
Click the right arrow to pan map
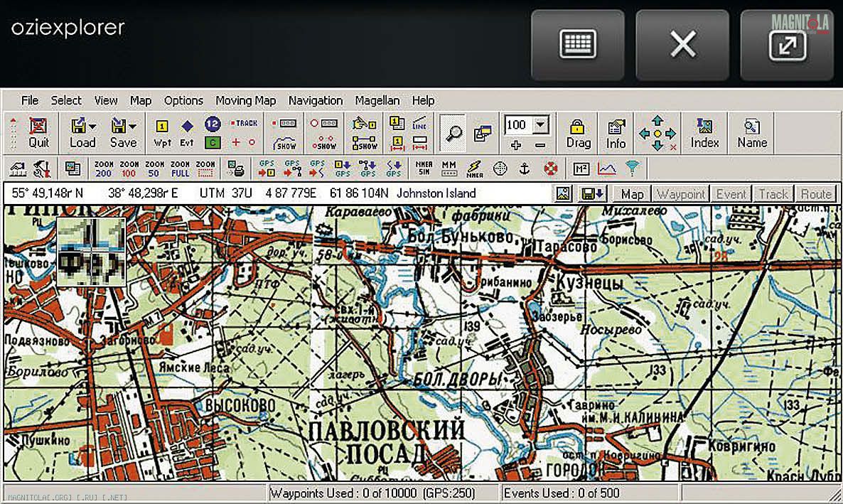(x=670, y=134)
